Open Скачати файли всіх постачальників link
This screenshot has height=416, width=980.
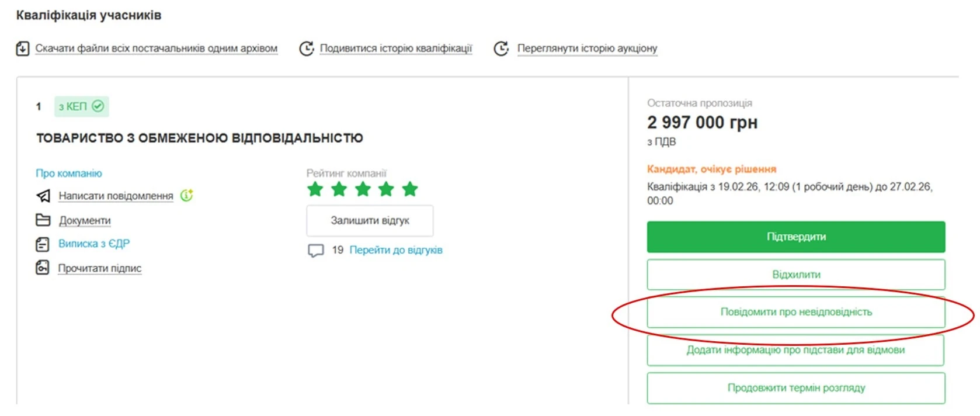156,48
